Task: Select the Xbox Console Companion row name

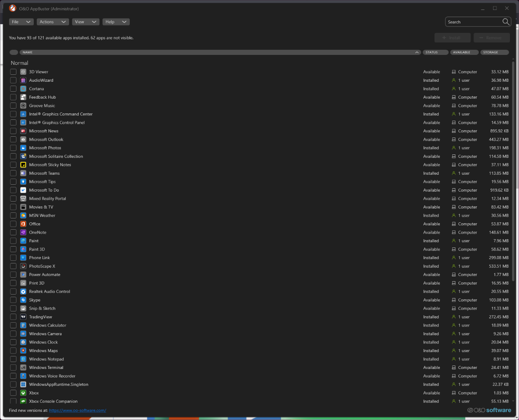Action: pos(53,401)
